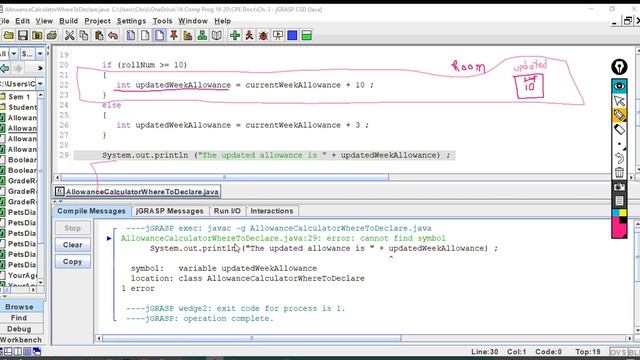This screenshot has height=360, width=640.
Task: Open the 'Student' folder in file list
Action: coord(18,107)
